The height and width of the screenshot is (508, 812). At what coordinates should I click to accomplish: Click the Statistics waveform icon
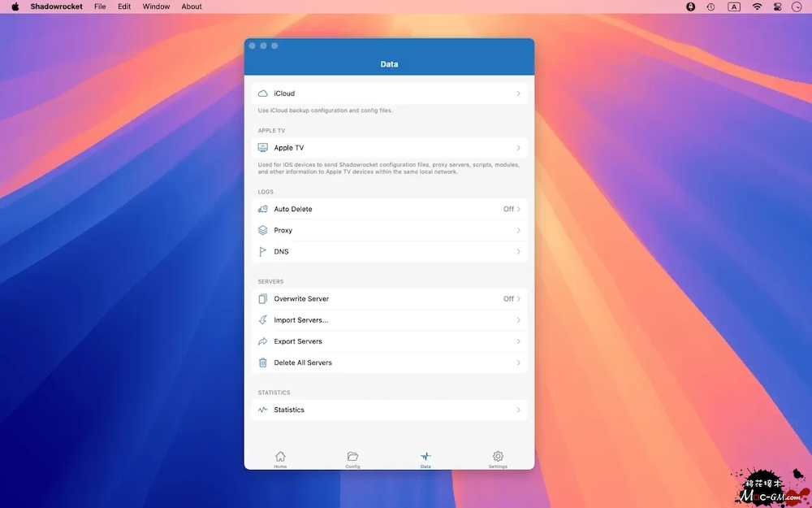[262, 410]
